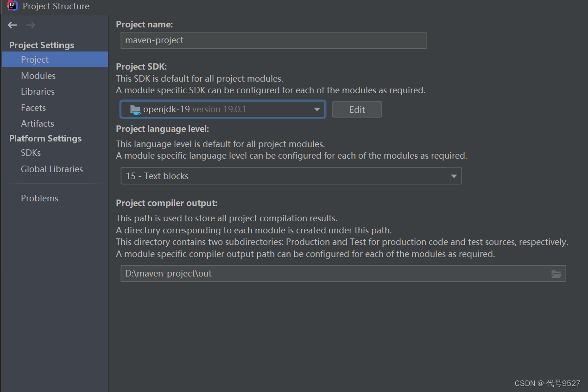Open the Modules settings section
This screenshot has height=392, width=588.
[38, 76]
